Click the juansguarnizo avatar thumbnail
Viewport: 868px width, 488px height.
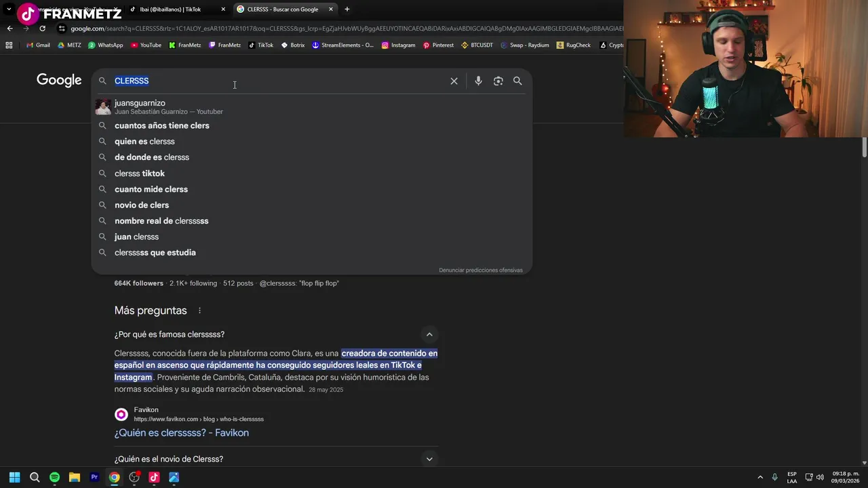[x=103, y=107]
